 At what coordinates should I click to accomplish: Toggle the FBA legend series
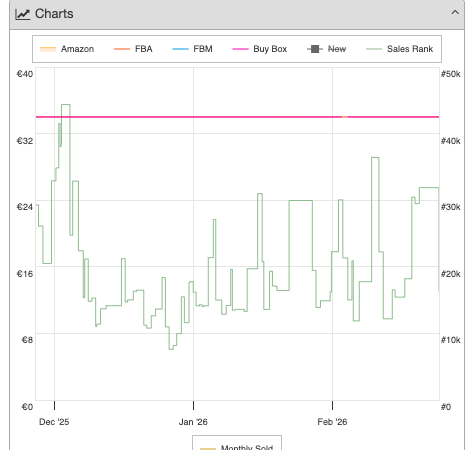(x=133, y=49)
